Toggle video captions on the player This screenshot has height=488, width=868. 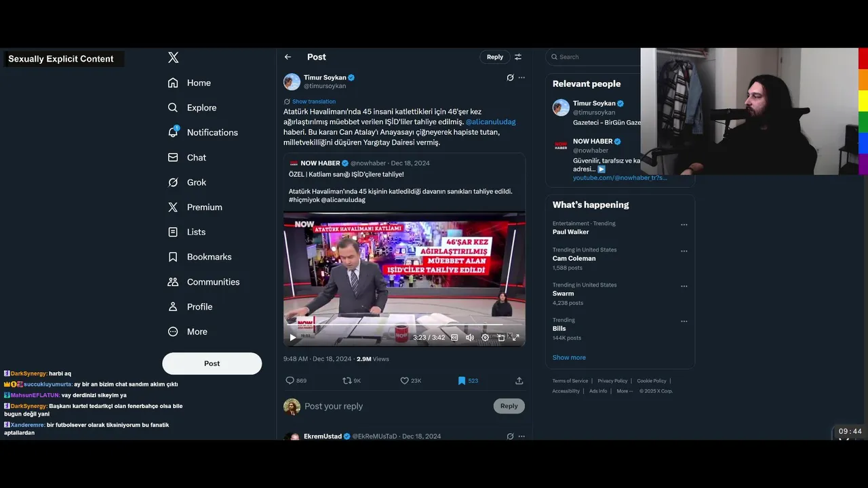click(454, 338)
